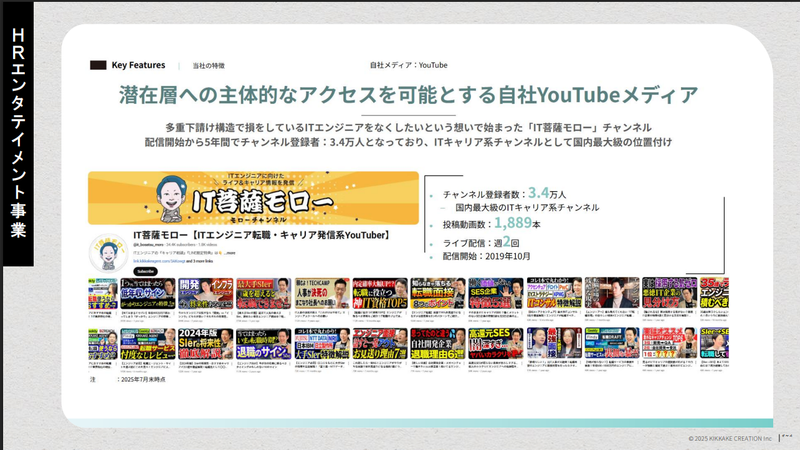Click the footnote '2025年7月末時点'

(143, 380)
